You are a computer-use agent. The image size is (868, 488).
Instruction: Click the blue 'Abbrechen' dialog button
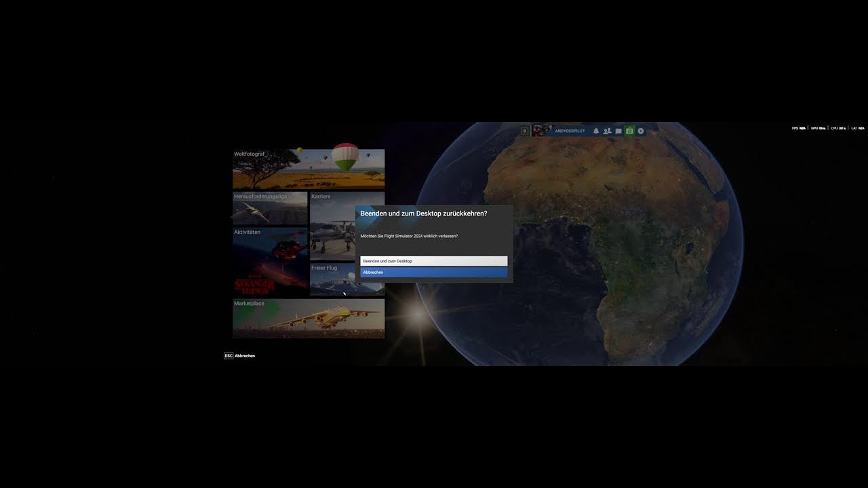433,272
